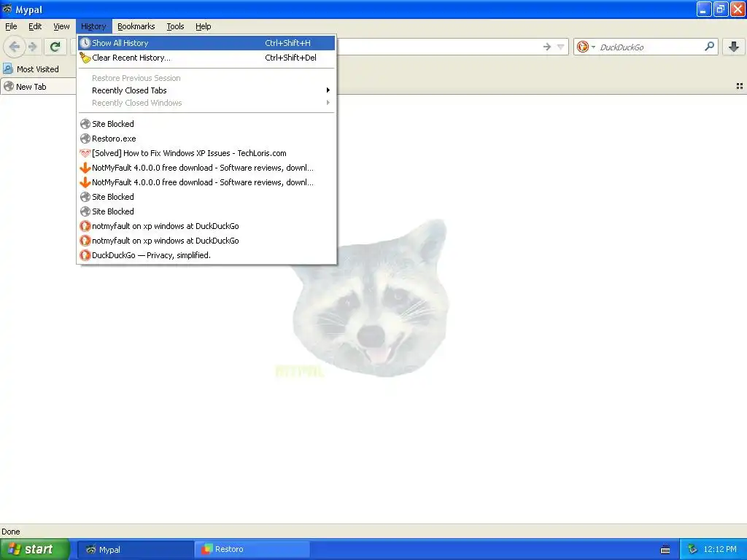Click the tab groups grid icon

click(740, 86)
